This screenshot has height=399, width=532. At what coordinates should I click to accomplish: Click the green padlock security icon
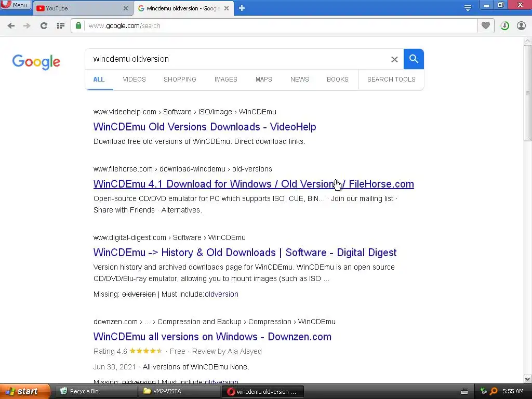78,25
